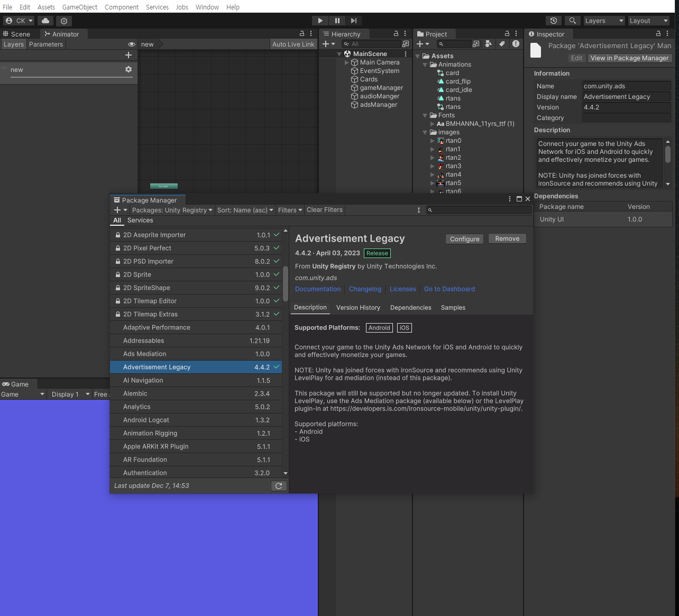Open search by type filter in Project
The height and width of the screenshot is (616, 679).
[488, 44]
